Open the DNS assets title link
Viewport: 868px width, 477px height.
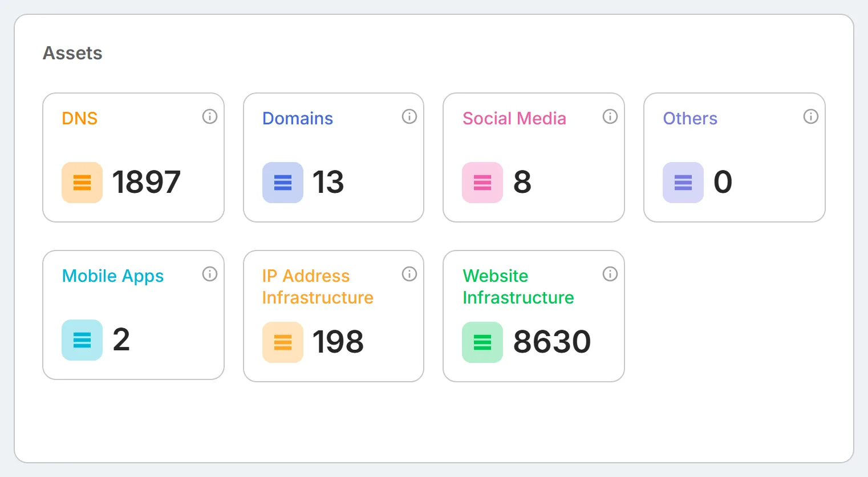point(80,118)
